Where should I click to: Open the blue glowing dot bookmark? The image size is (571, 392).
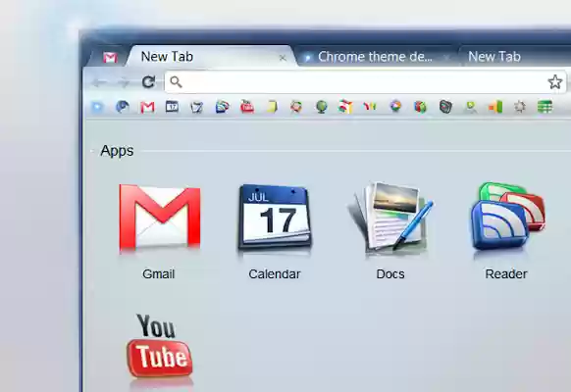97,107
